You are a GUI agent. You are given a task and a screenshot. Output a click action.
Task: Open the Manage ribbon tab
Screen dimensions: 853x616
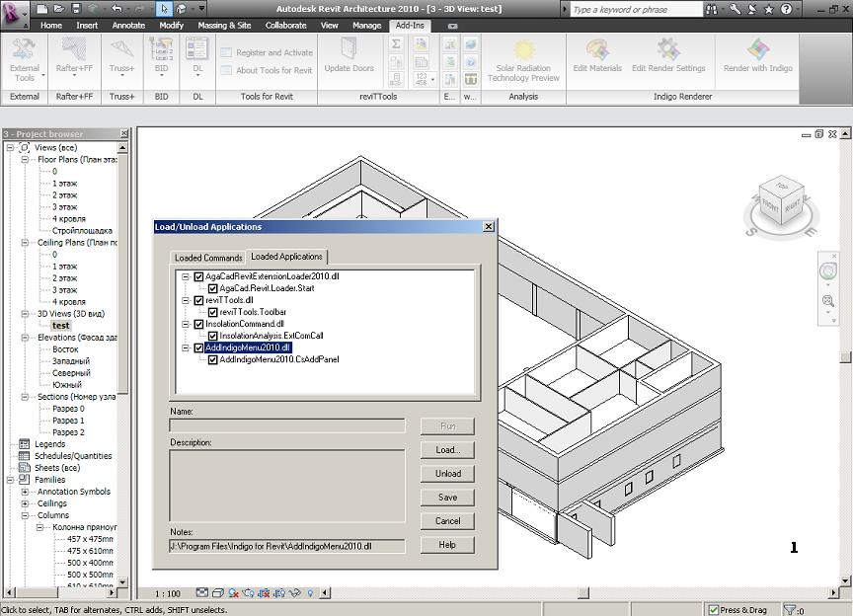pyautogui.click(x=366, y=26)
